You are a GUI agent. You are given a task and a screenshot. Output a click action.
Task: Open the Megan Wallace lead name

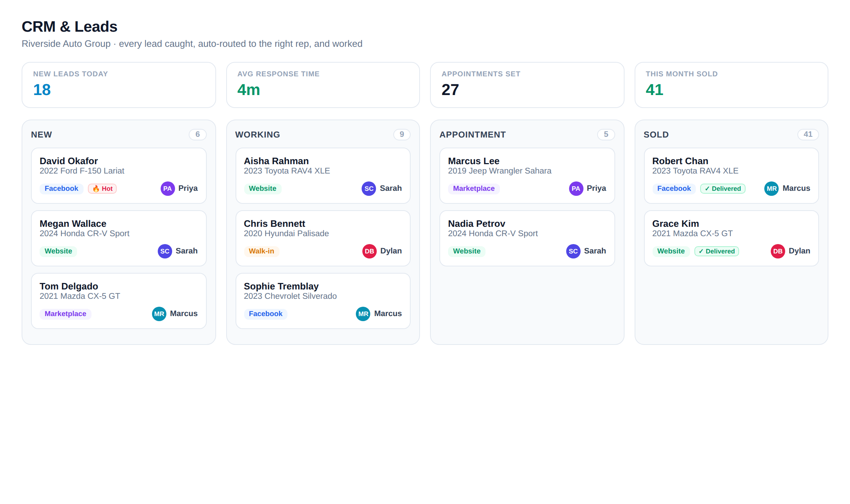(73, 224)
